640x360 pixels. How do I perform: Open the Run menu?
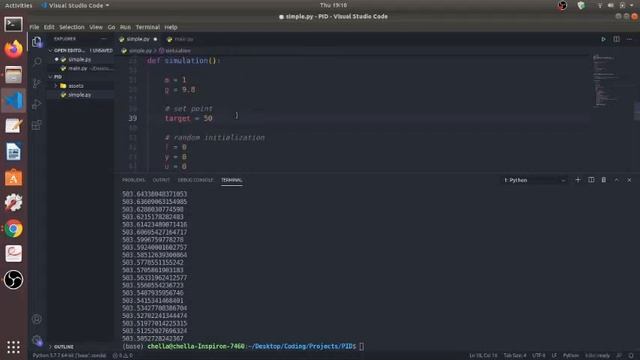click(x=125, y=27)
